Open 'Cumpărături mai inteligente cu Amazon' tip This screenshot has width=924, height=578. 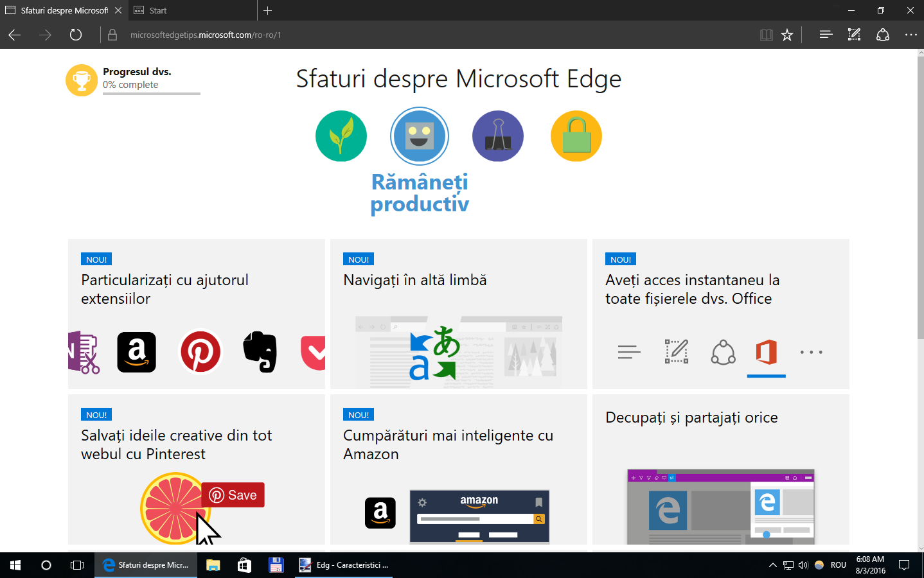click(x=459, y=469)
